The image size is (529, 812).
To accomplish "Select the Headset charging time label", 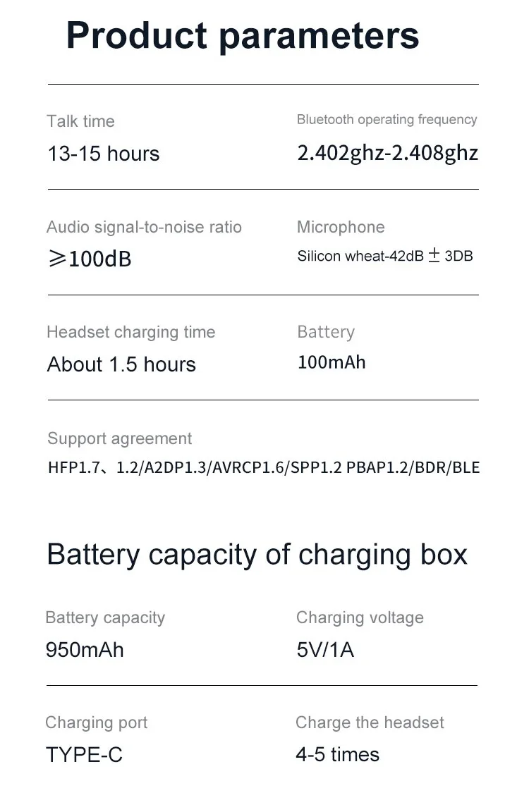I will 131,332.
